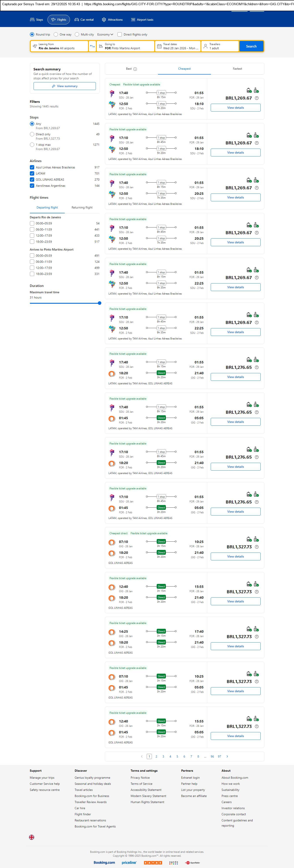Click the swap origin and destination arrows icon
This screenshot has width=294, height=868.
tap(92, 46)
